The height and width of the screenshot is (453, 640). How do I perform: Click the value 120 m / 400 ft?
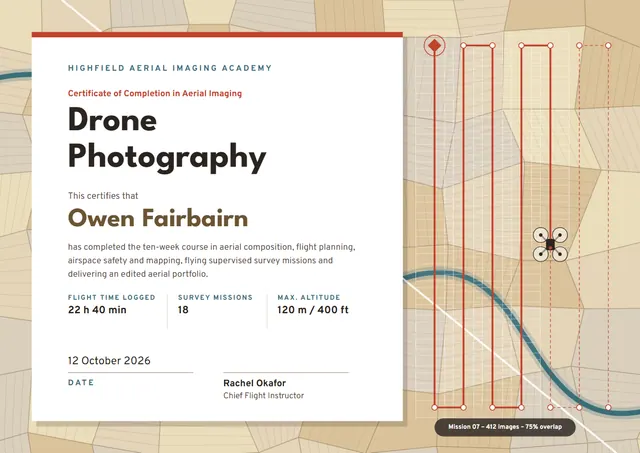[x=313, y=310]
